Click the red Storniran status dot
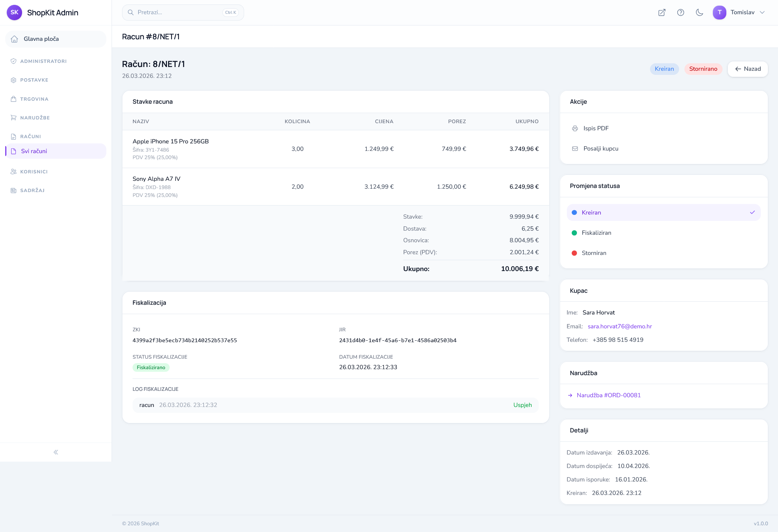 coord(574,253)
